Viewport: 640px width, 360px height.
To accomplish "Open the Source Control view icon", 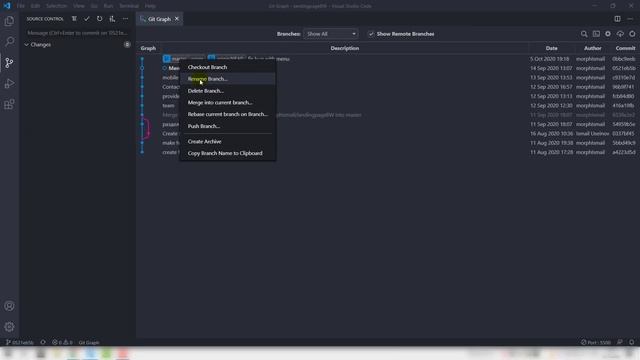I will [x=9, y=62].
